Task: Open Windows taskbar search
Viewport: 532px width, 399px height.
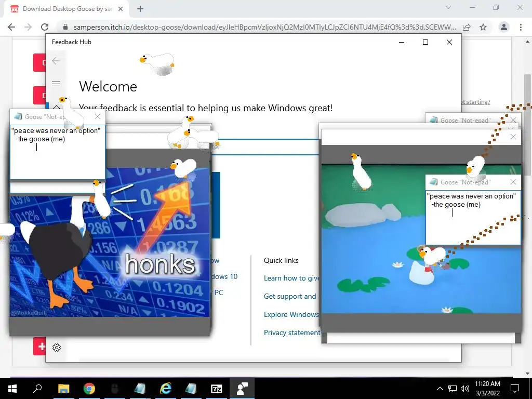Action: click(37, 389)
